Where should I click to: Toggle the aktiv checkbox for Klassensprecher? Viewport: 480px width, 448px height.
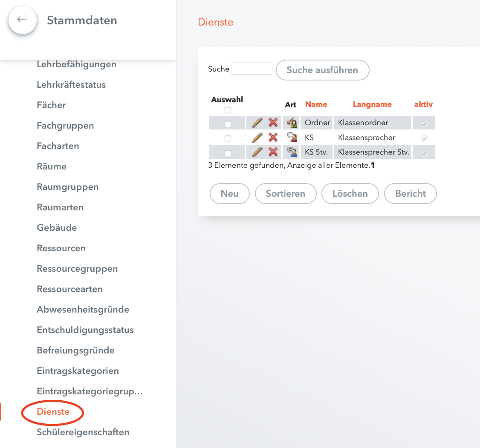click(424, 138)
